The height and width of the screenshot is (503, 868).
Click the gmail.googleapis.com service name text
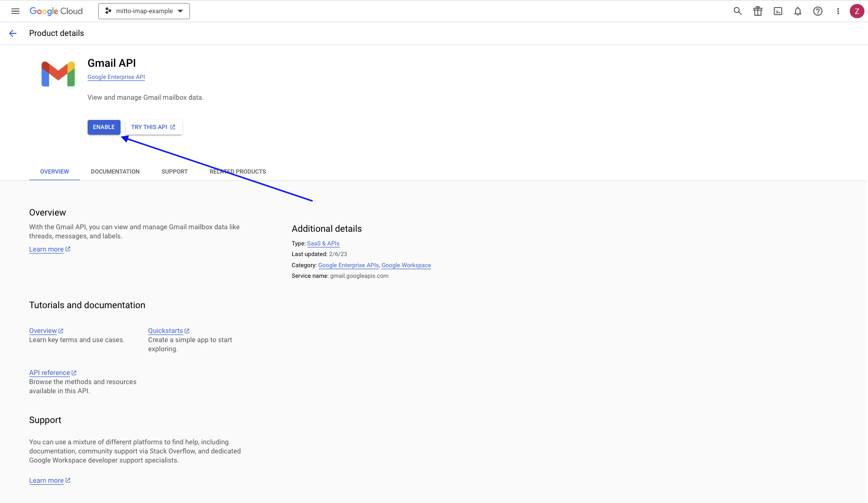click(359, 276)
